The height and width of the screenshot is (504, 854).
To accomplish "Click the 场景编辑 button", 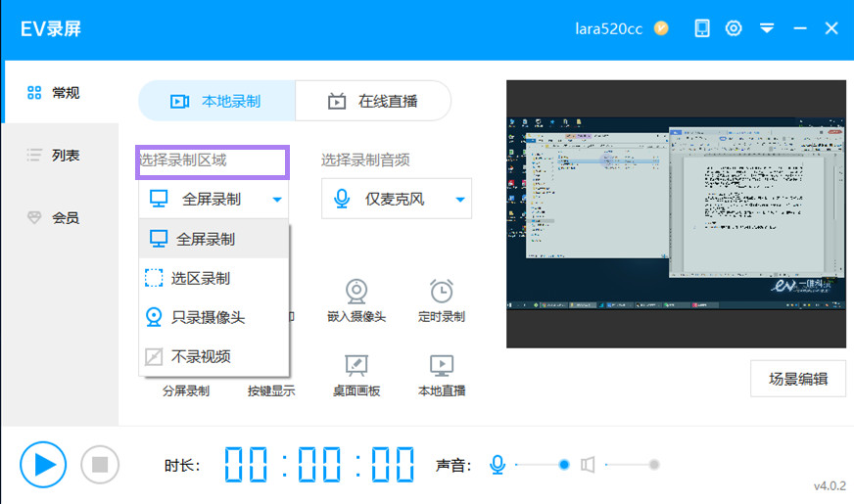I will click(798, 379).
